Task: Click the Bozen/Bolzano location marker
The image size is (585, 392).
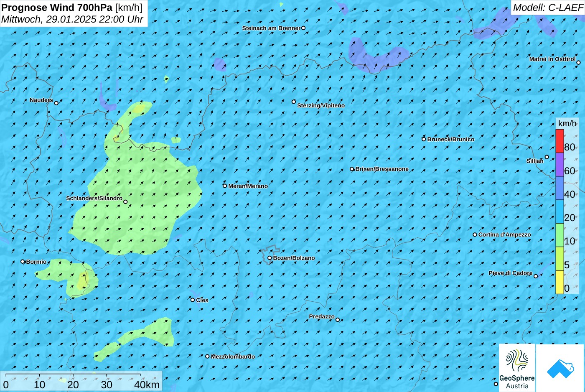Action: (270, 258)
